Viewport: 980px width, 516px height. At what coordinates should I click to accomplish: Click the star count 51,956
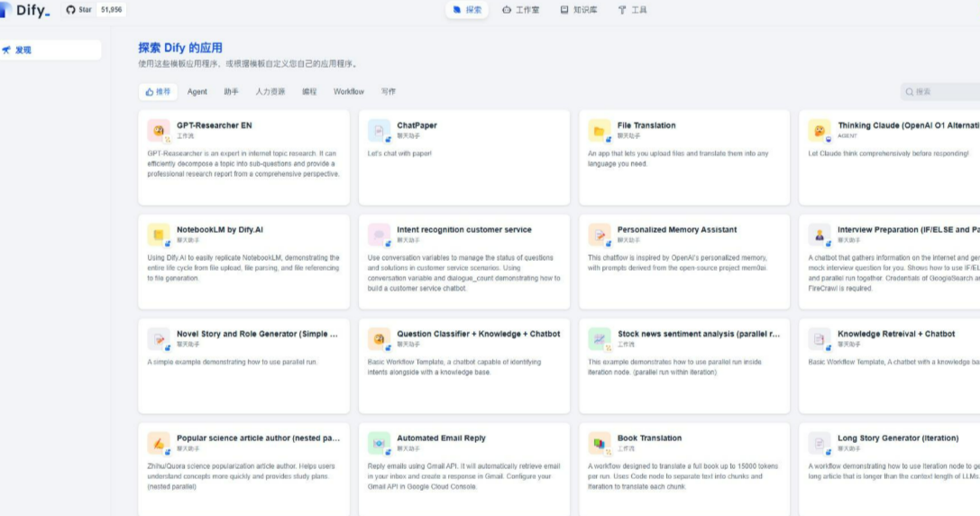coord(111,10)
